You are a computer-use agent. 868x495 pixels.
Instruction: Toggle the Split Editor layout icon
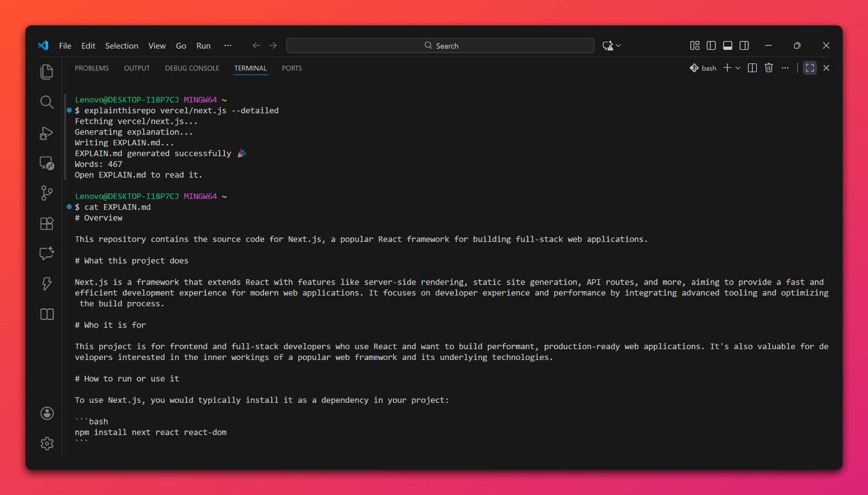point(712,46)
